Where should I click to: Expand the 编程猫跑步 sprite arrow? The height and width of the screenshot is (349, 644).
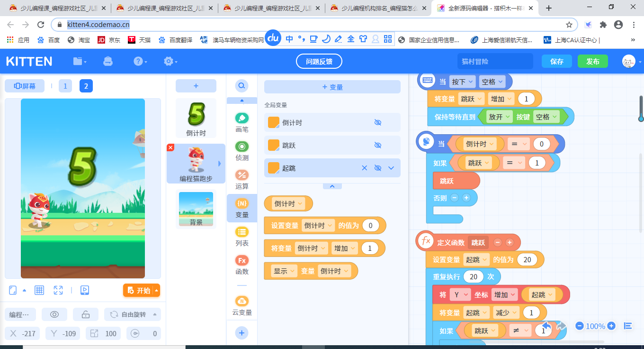tap(219, 164)
